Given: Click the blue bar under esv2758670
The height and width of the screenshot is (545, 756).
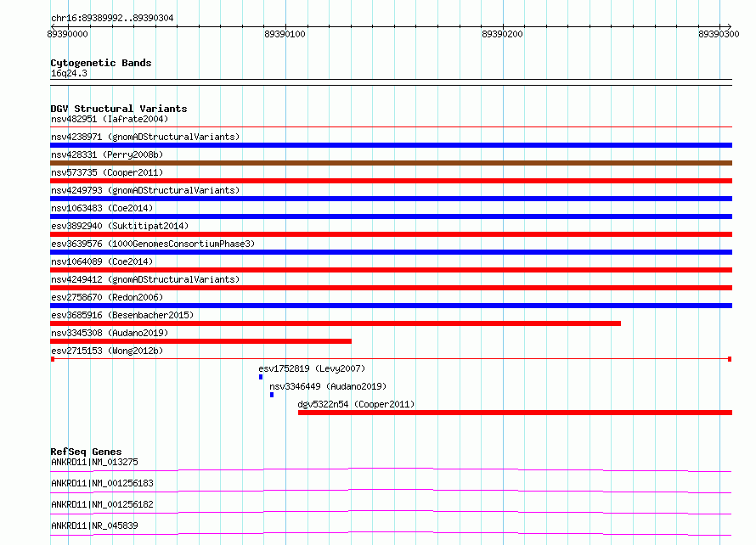Looking at the screenshot, I should click(391, 306).
